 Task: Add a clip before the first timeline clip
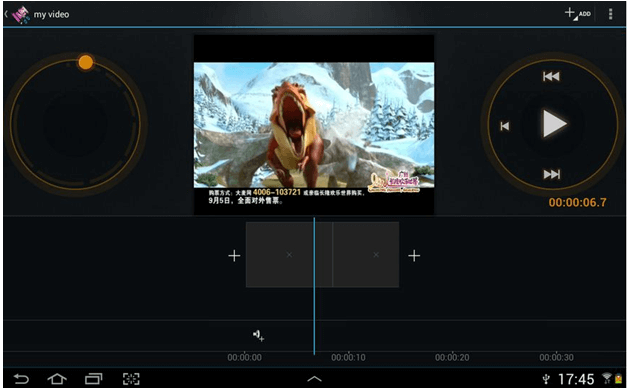coord(234,256)
